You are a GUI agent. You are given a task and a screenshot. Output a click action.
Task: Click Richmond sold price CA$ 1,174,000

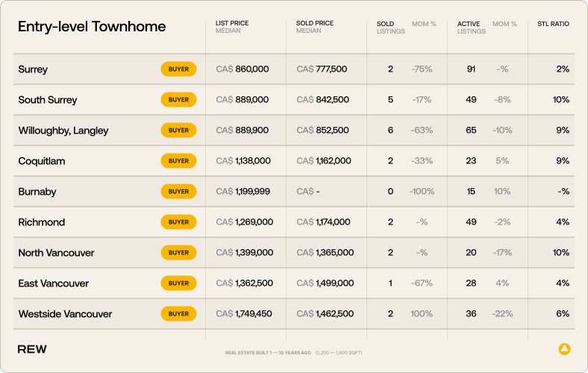coord(323,222)
